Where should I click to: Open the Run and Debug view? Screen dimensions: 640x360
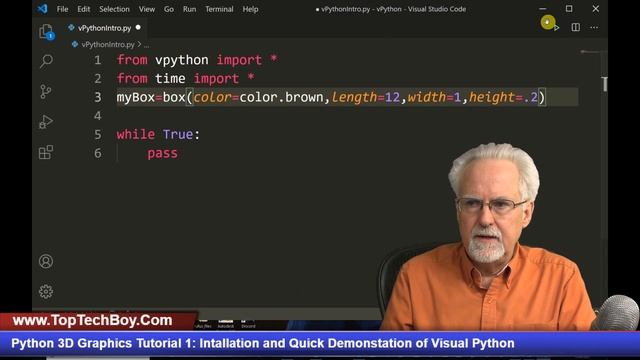[x=46, y=122]
